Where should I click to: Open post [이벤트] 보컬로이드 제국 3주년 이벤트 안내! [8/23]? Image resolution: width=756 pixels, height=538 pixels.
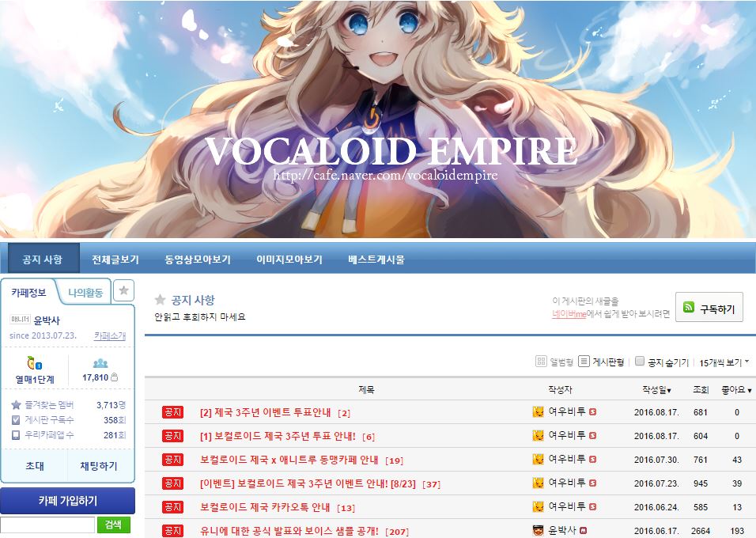tap(308, 483)
